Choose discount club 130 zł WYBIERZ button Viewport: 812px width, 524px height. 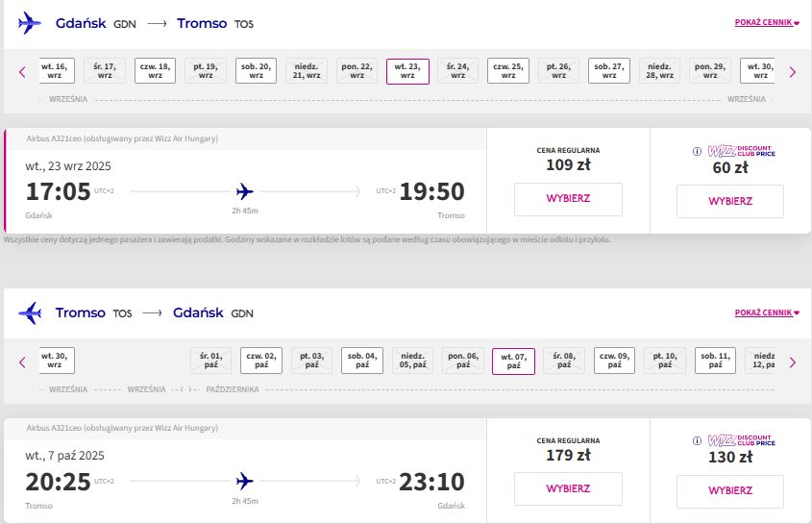pos(730,490)
